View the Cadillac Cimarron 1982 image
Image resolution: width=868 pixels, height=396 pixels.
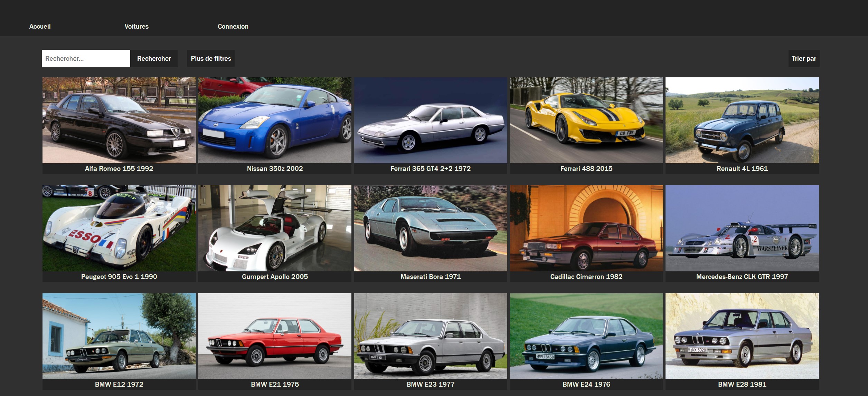click(x=586, y=228)
